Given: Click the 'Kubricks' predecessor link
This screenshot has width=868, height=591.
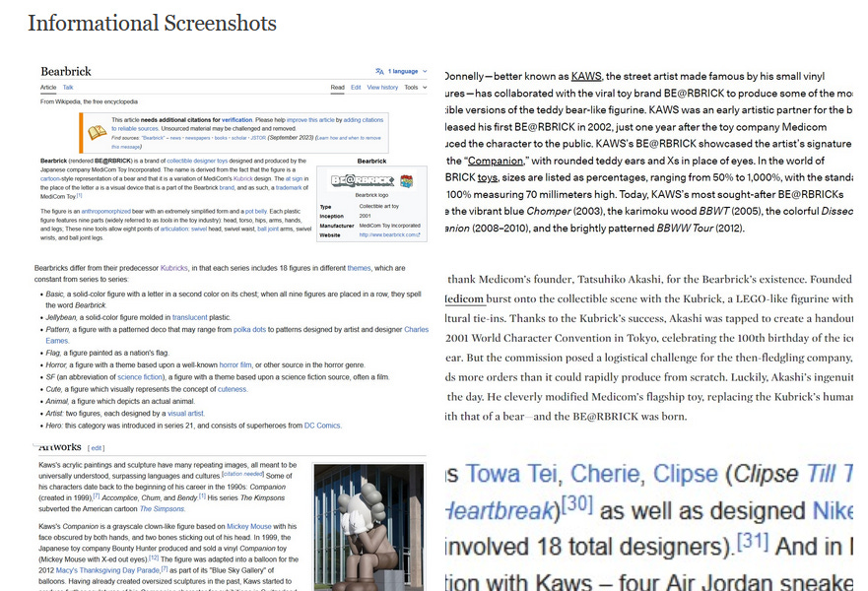Looking at the screenshot, I should 173,268.
